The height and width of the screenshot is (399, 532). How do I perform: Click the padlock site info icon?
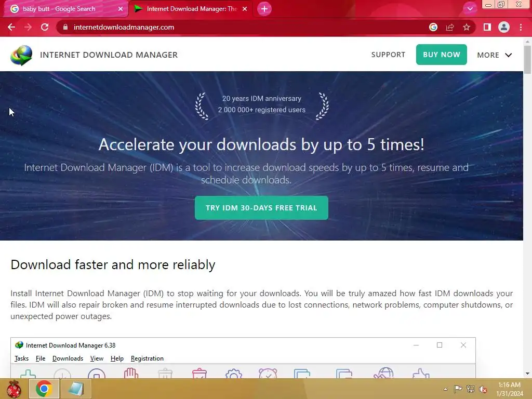point(65,27)
